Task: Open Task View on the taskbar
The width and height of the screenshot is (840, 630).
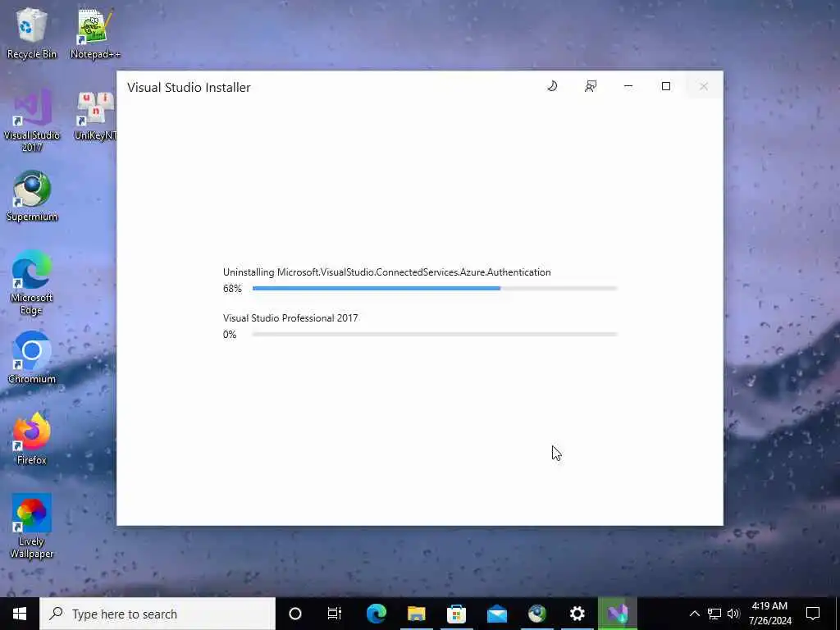Action: click(335, 614)
